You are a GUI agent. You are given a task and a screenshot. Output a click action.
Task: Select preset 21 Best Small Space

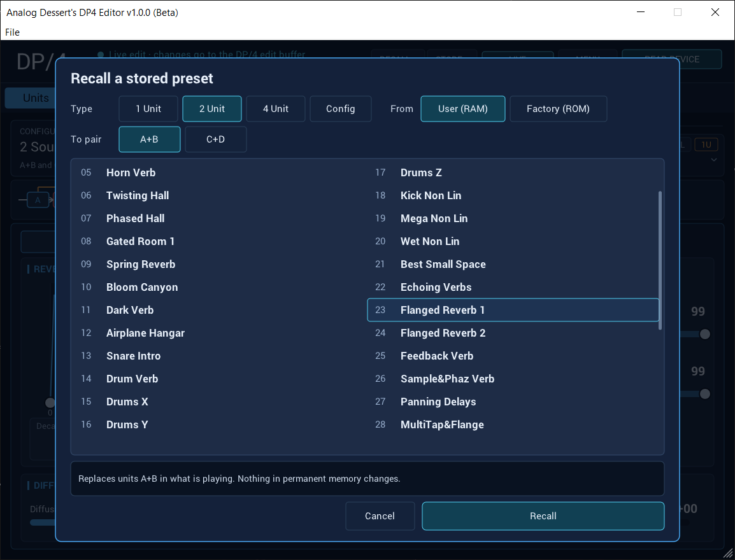click(513, 264)
